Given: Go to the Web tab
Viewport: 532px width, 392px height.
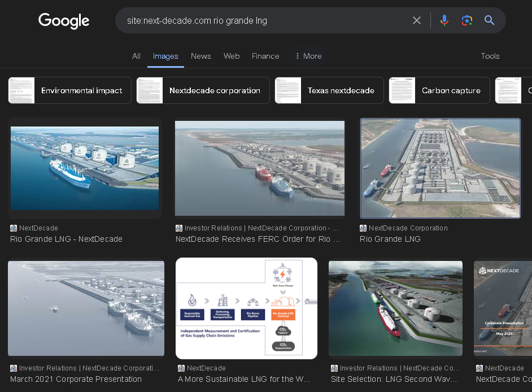Looking at the screenshot, I should point(232,56).
